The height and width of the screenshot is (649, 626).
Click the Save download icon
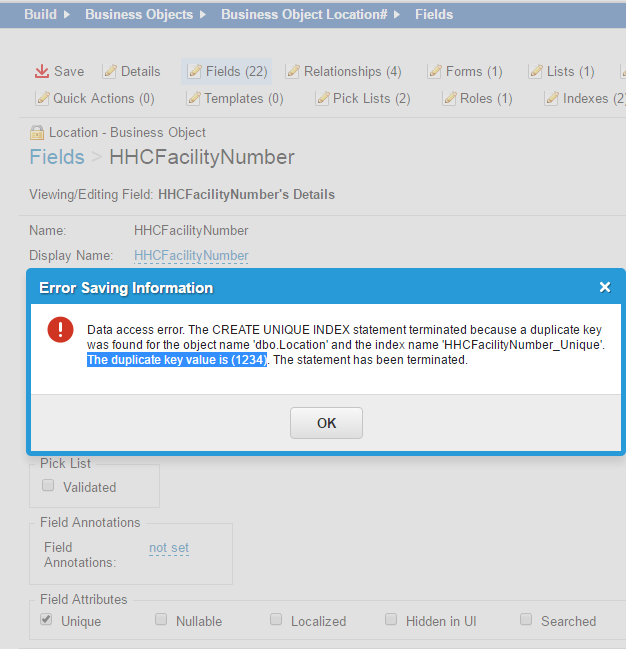pyautogui.click(x=41, y=71)
